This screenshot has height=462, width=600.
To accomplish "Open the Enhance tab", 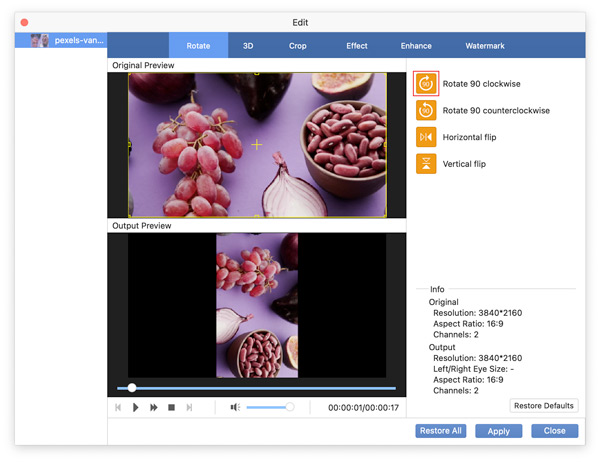I will (x=416, y=46).
